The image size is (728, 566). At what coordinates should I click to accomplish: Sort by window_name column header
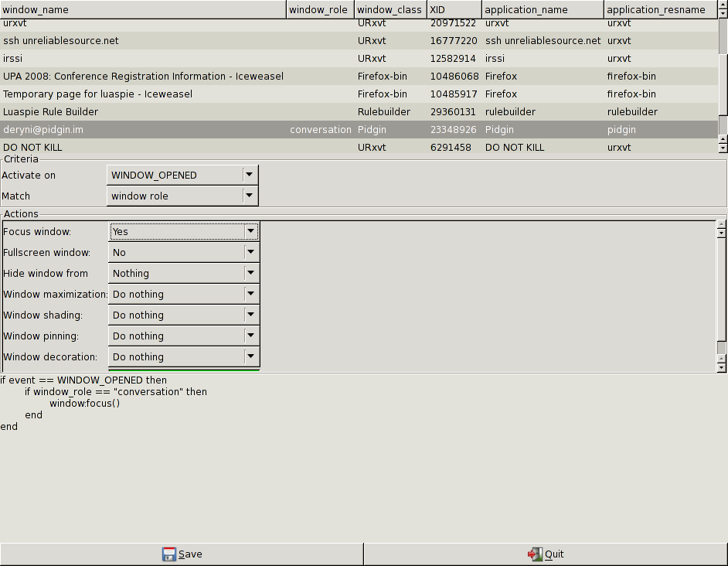click(143, 9)
